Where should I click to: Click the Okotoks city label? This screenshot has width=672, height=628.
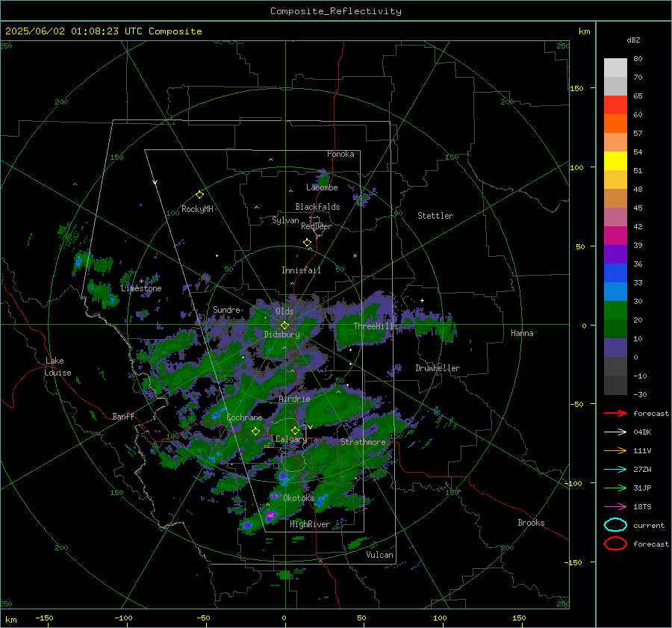tap(299, 498)
